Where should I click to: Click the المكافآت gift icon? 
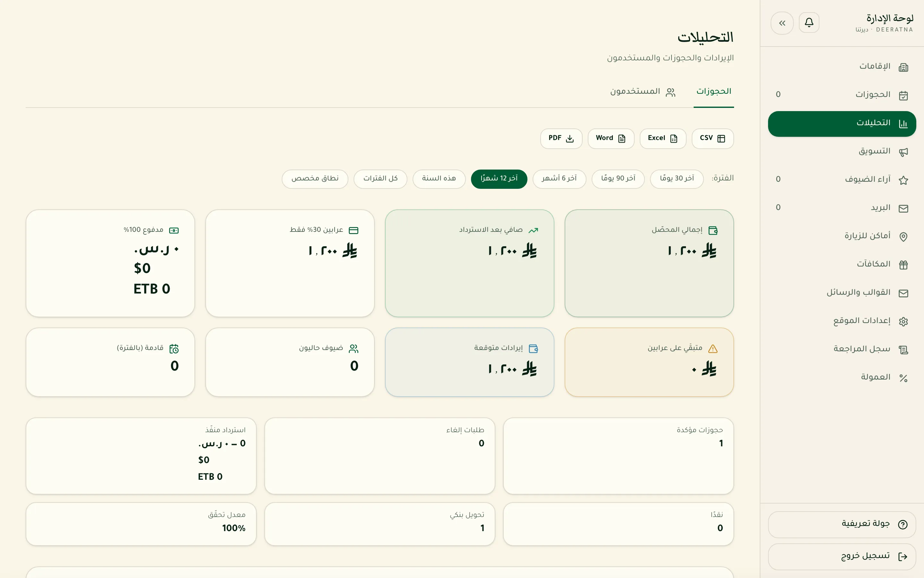(x=903, y=265)
